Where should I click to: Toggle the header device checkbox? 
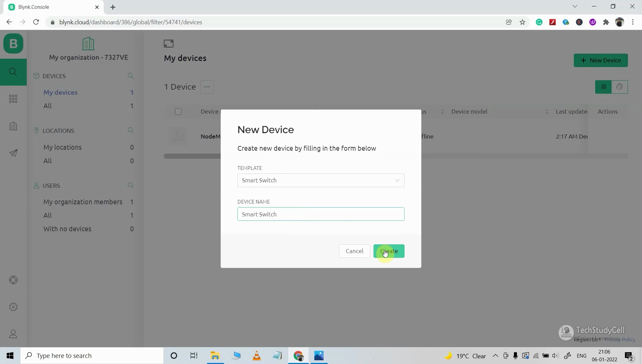click(x=178, y=111)
